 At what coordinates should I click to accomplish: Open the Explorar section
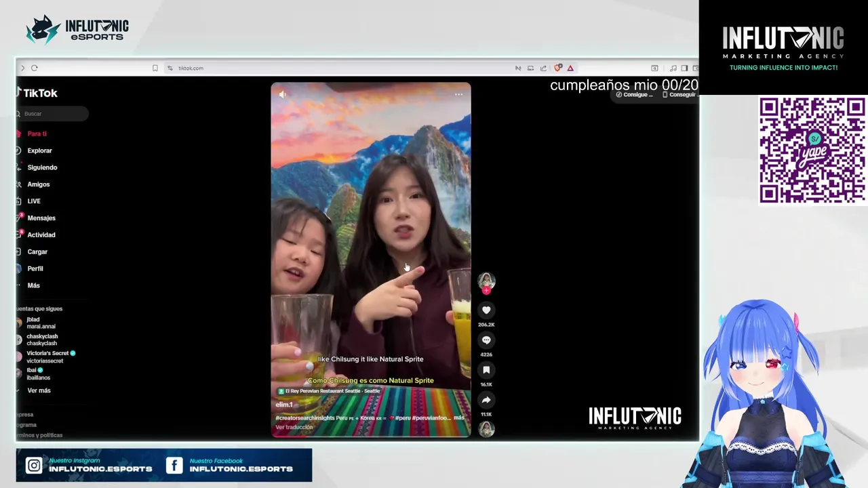pos(35,150)
